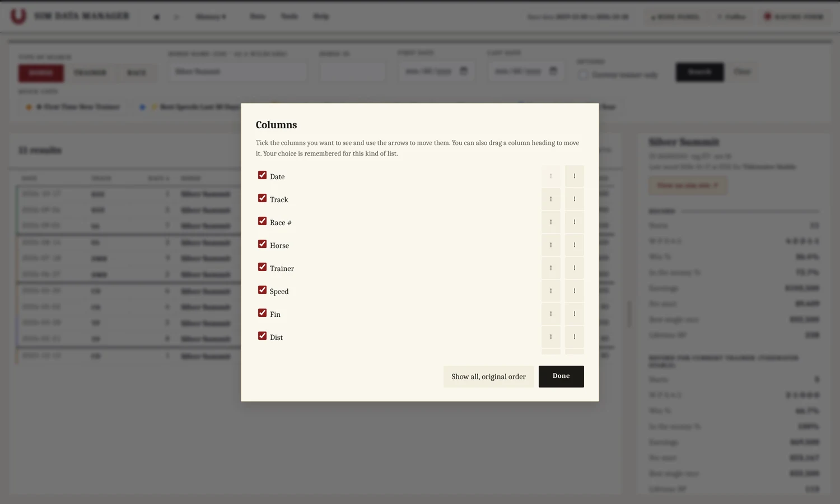Move the Speed column up
This screenshot has height=504, width=840.
[x=551, y=291]
